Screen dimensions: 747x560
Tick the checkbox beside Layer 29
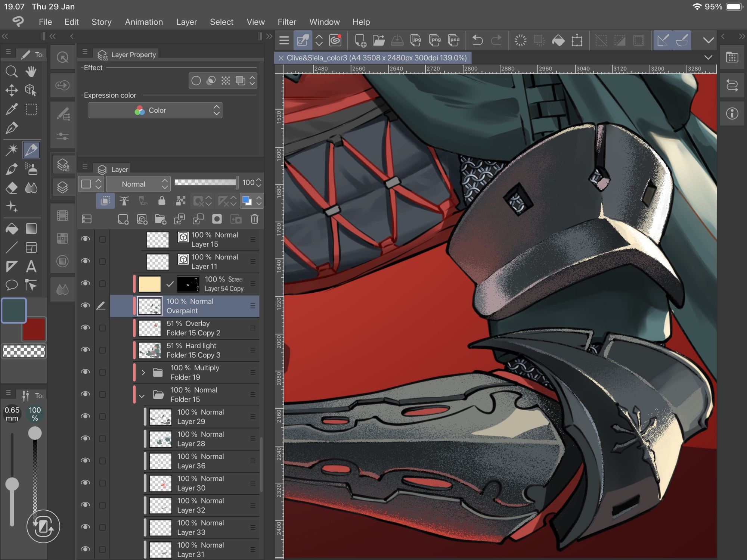click(x=102, y=417)
